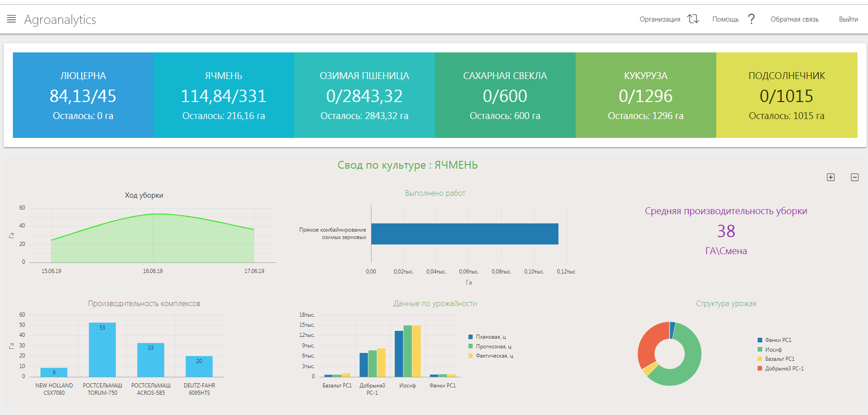Select the ПОДСОЛНЕЧНИК crop tile
This screenshot has height=415, width=868.
click(x=786, y=95)
